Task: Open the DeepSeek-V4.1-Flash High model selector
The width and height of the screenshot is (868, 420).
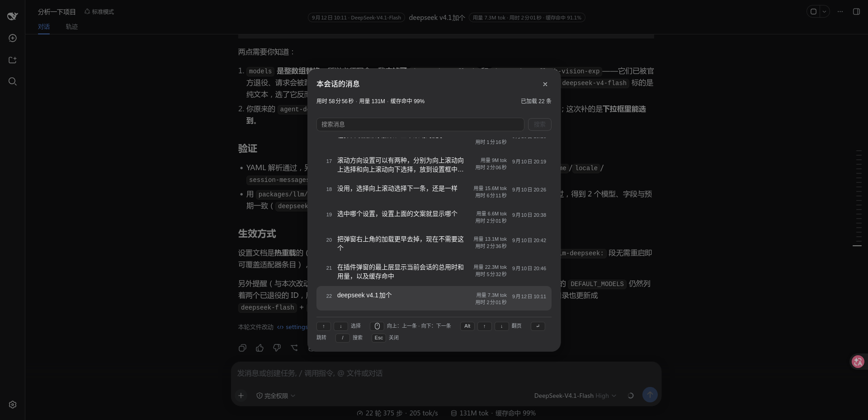Action: (575, 396)
